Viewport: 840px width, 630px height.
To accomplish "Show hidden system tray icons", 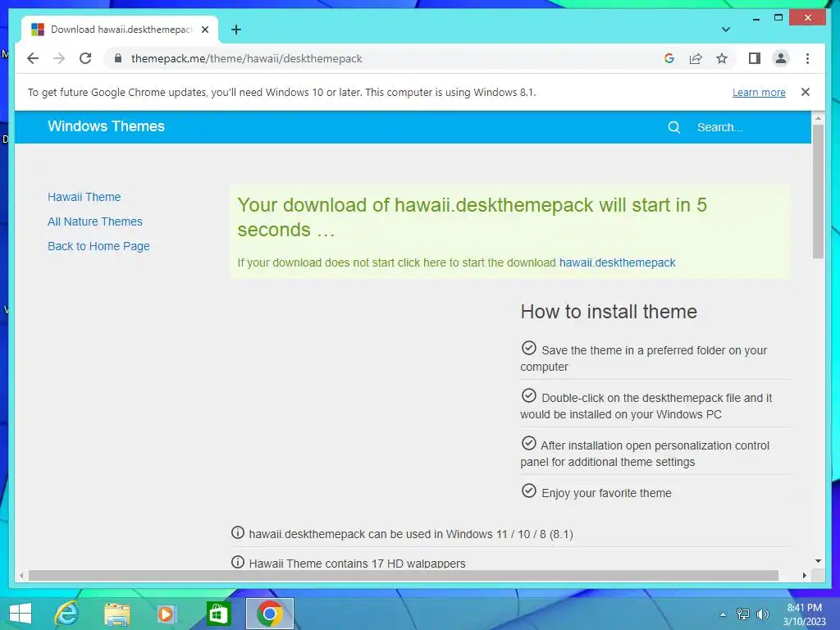I will pyautogui.click(x=724, y=614).
